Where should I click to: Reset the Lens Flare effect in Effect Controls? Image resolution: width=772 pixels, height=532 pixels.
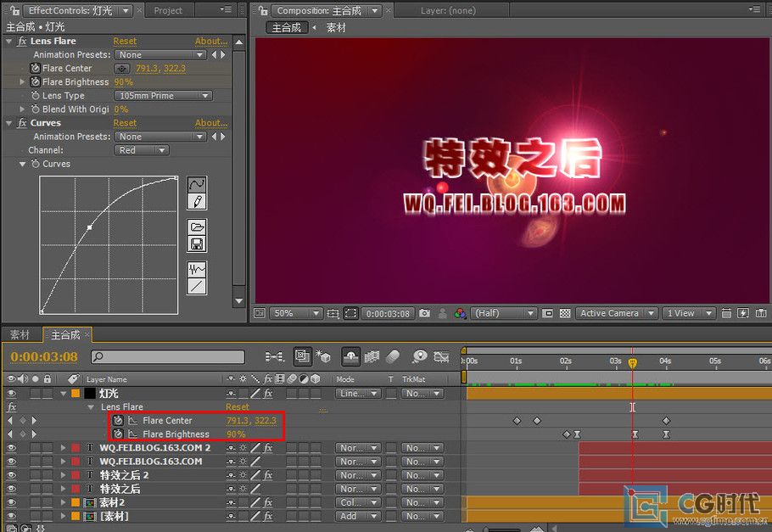(125, 42)
